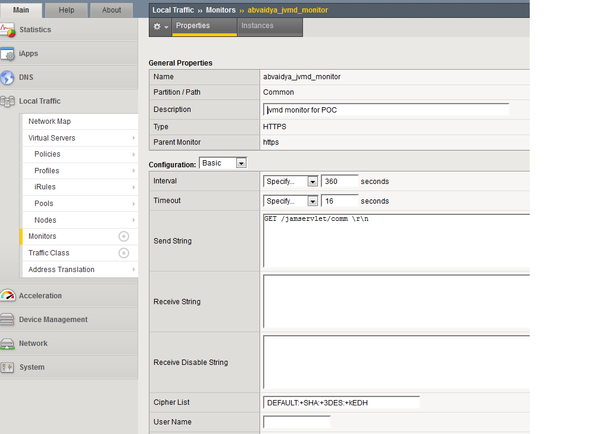
Task: Click the System section icon
Action: 9,367
